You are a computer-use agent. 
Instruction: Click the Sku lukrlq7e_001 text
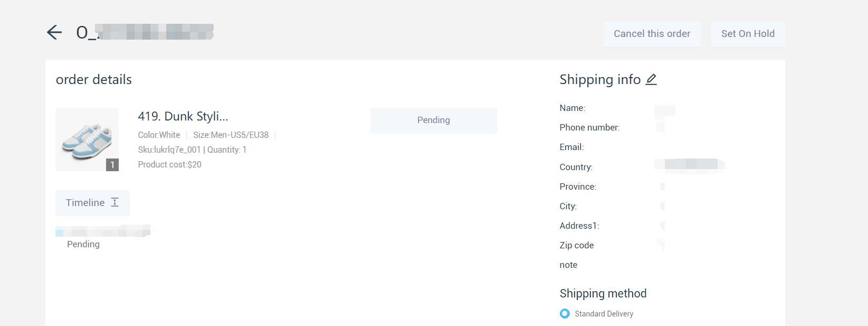(x=169, y=150)
